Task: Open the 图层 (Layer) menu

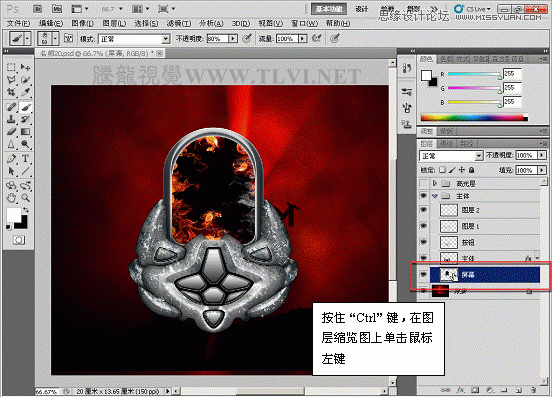Action: coord(114,23)
